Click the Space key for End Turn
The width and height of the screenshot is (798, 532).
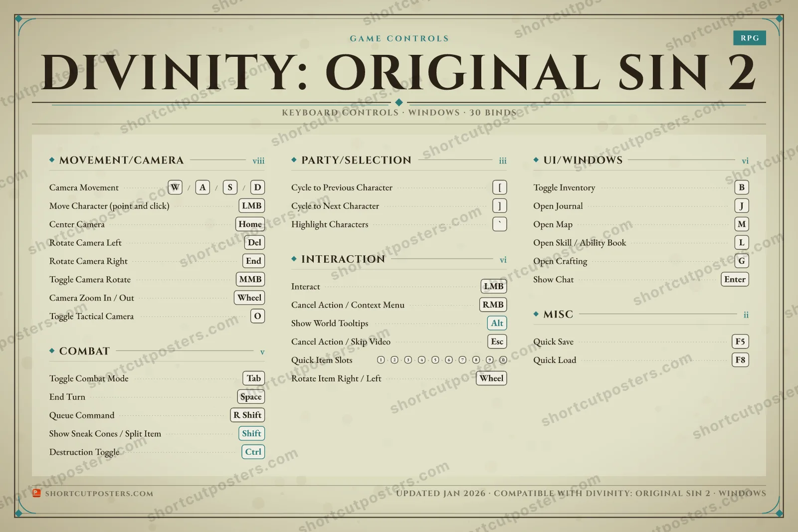251,397
